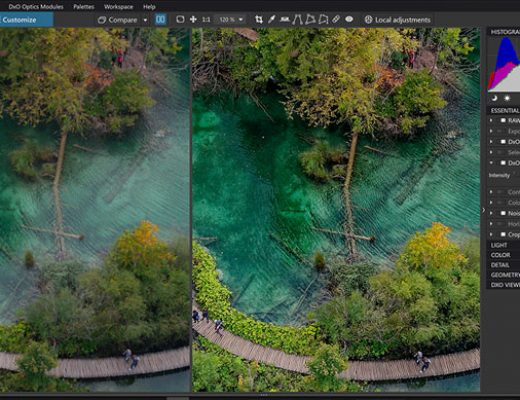Select the 8-point perspective tool
520x400 pixels.
click(x=323, y=20)
